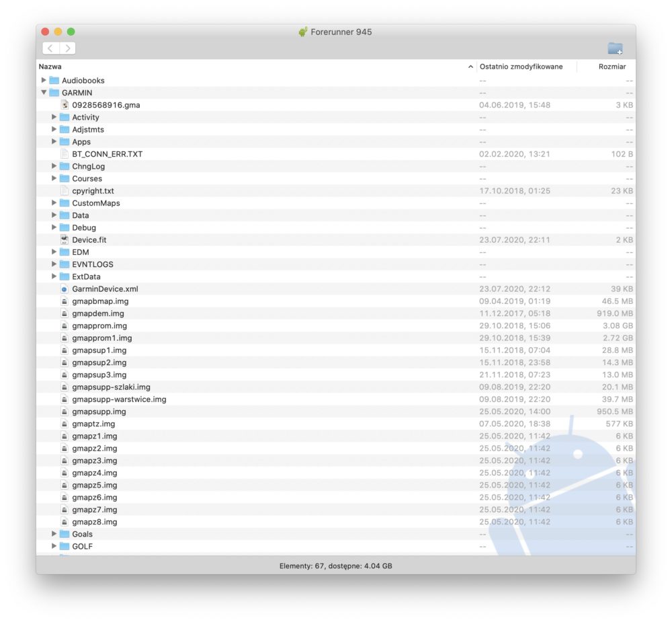Select the Audiobooks folder icon
Image resolution: width=672 pixels, height=622 pixels.
point(54,80)
